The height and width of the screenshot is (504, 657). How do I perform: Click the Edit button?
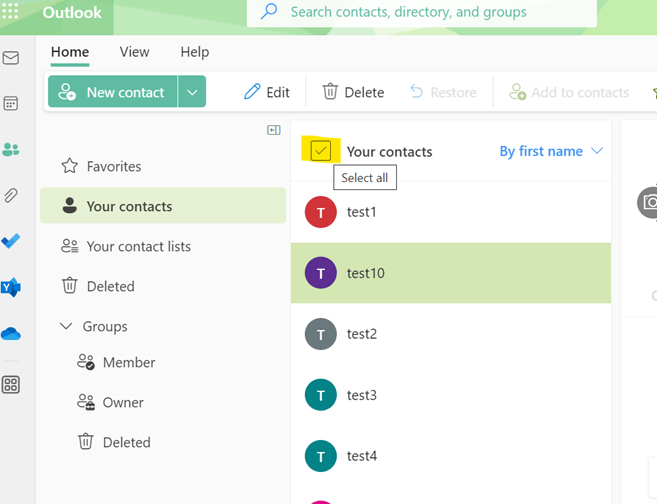point(267,92)
